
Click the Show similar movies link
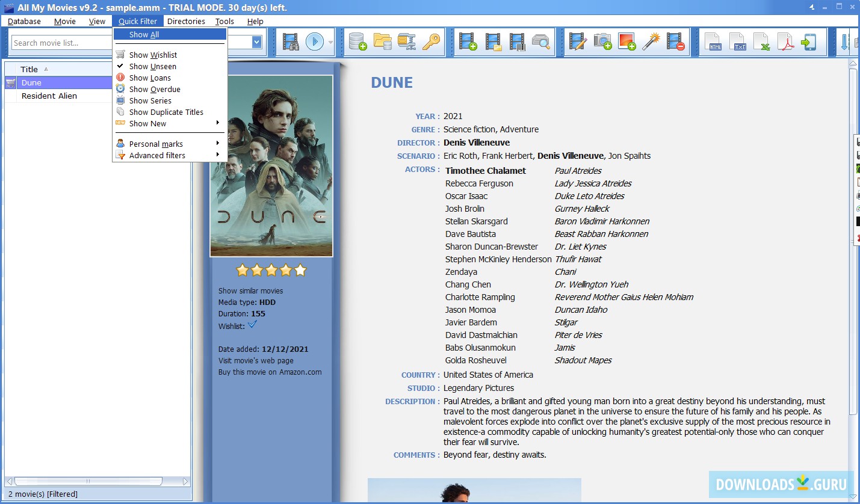click(250, 290)
